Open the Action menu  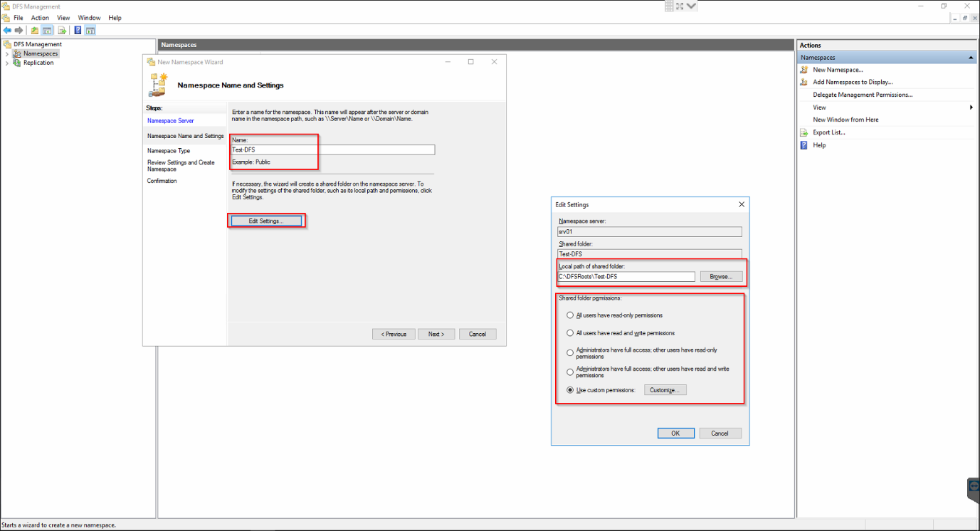pos(39,17)
